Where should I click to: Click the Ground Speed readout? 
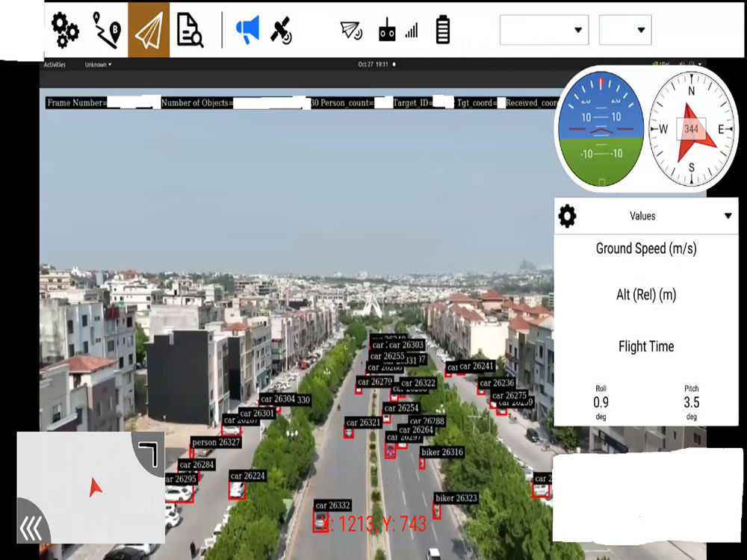[x=645, y=248]
